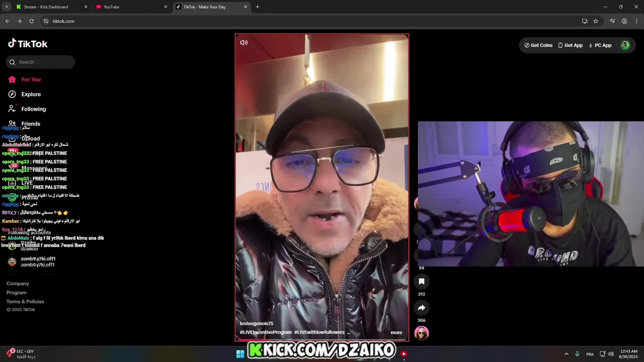644x362 pixels.
Task: Save video with the bookmark icon
Action: coord(422,282)
